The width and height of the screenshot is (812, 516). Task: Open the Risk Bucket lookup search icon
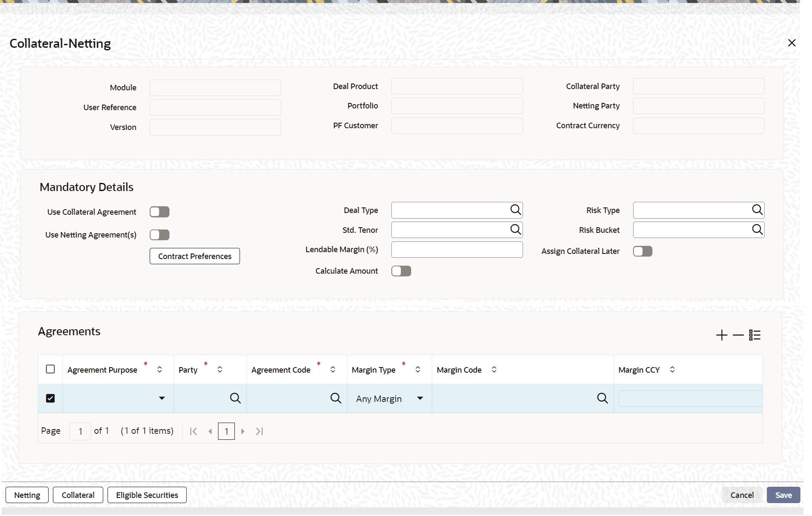click(757, 230)
